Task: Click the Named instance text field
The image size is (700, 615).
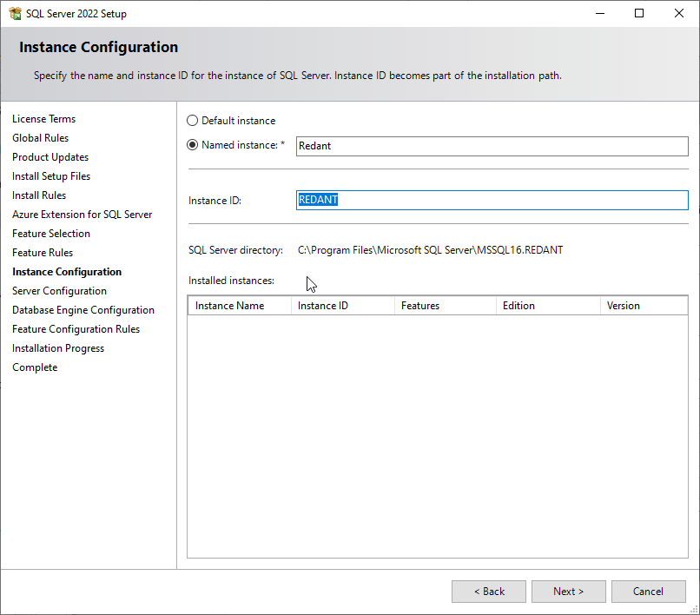Action: point(492,146)
